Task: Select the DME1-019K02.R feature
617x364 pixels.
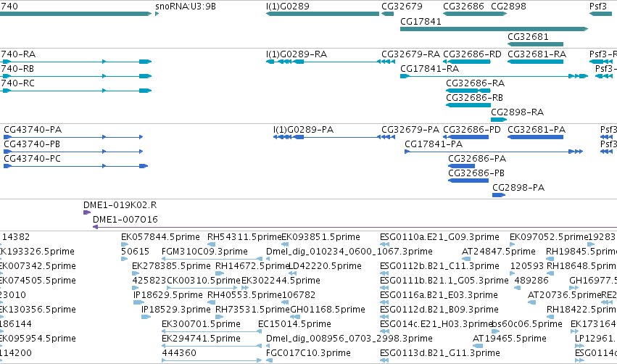Action: pyautogui.click(x=87, y=212)
